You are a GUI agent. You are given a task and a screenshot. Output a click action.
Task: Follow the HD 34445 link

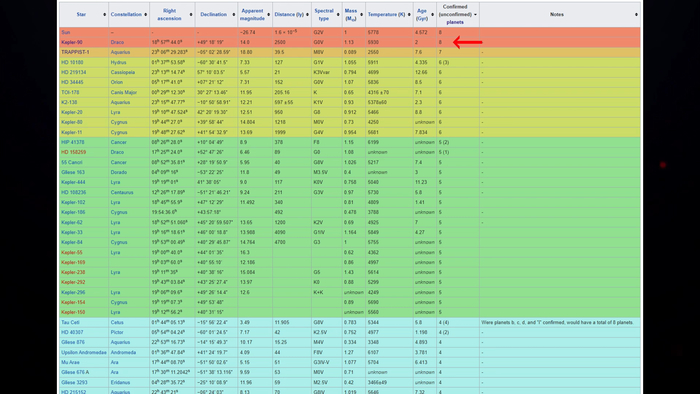(x=72, y=82)
